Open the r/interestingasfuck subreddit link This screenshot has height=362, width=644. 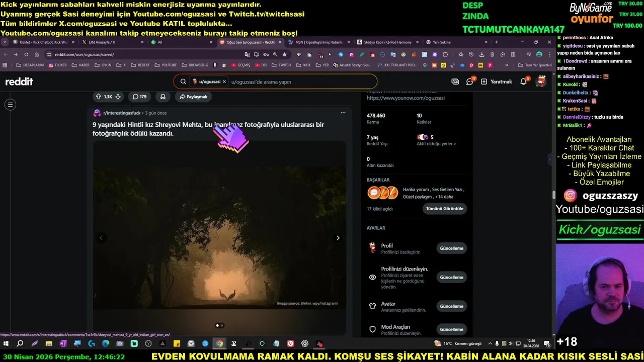pos(122,113)
